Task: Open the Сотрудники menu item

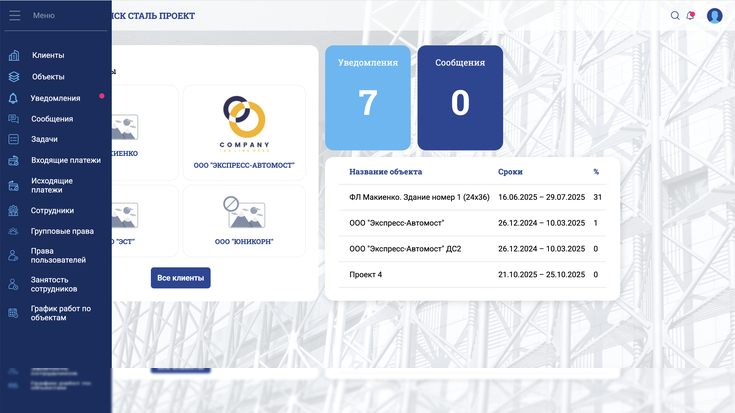Action: (52, 210)
